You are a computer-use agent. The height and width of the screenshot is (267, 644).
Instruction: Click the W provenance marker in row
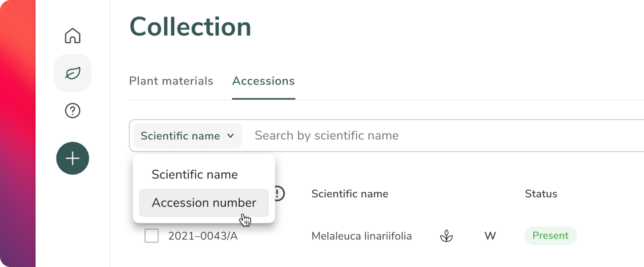point(490,236)
